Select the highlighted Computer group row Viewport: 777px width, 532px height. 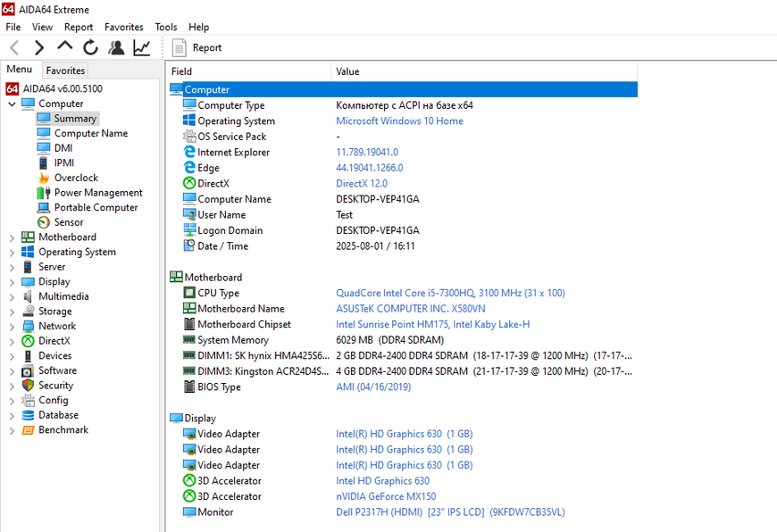click(404, 89)
